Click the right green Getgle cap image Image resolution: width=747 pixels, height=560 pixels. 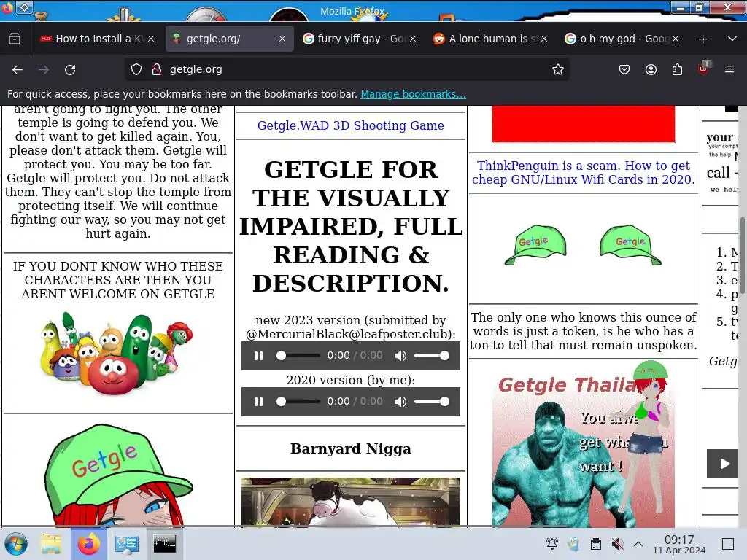click(x=630, y=245)
